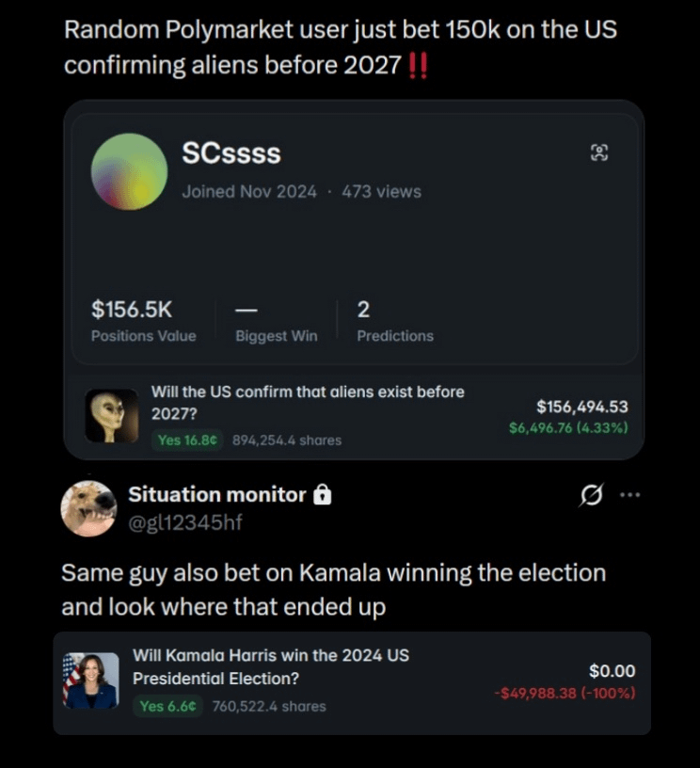The width and height of the screenshot is (700, 768).
Task: Select the $156.5K Positions Value stat
Action: coord(143,321)
